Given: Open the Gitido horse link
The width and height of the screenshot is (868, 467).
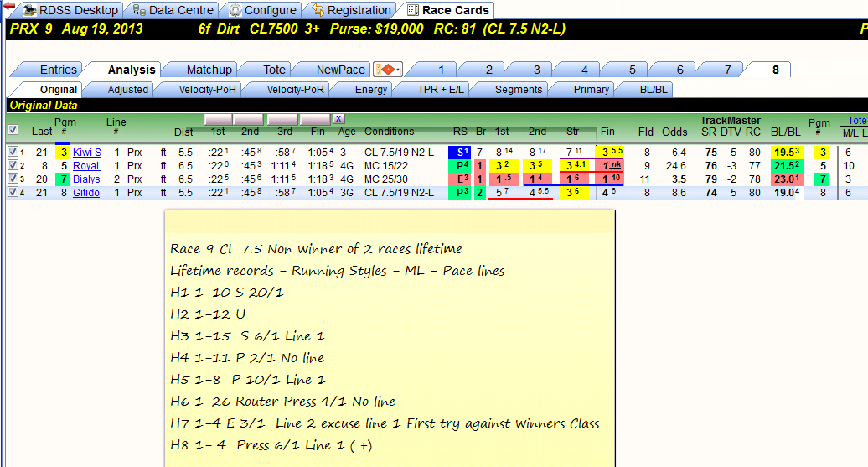Looking at the screenshot, I should coord(86,193).
